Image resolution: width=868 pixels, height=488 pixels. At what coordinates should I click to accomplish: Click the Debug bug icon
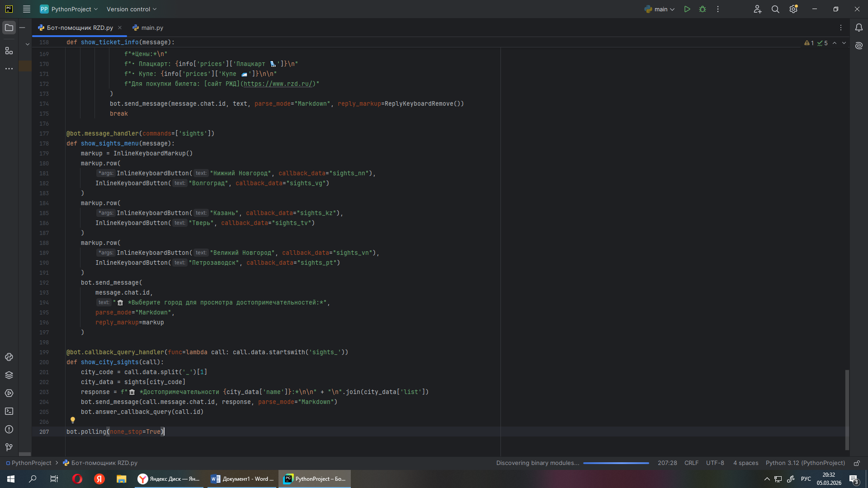pos(703,9)
